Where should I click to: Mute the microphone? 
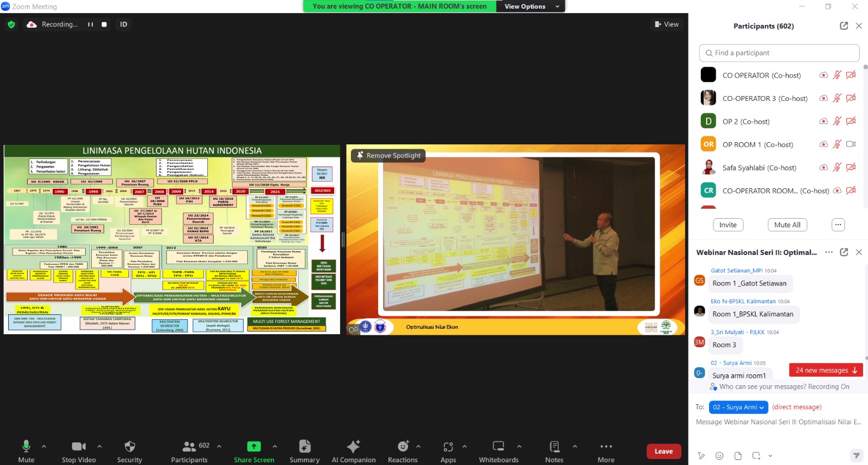click(x=26, y=447)
